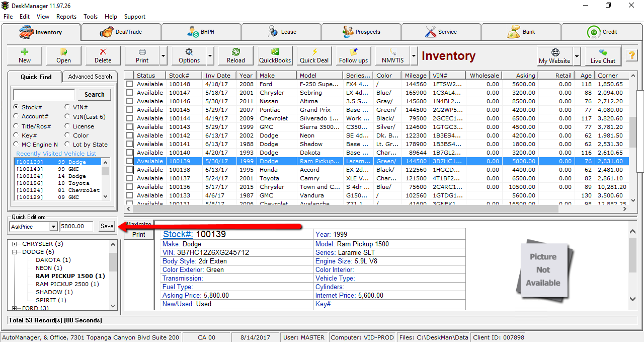Image resolution: width=644 pixels, height=342 pixels.
Task: Click the Quick Find search text field
Action: click(x=44, y=94)
